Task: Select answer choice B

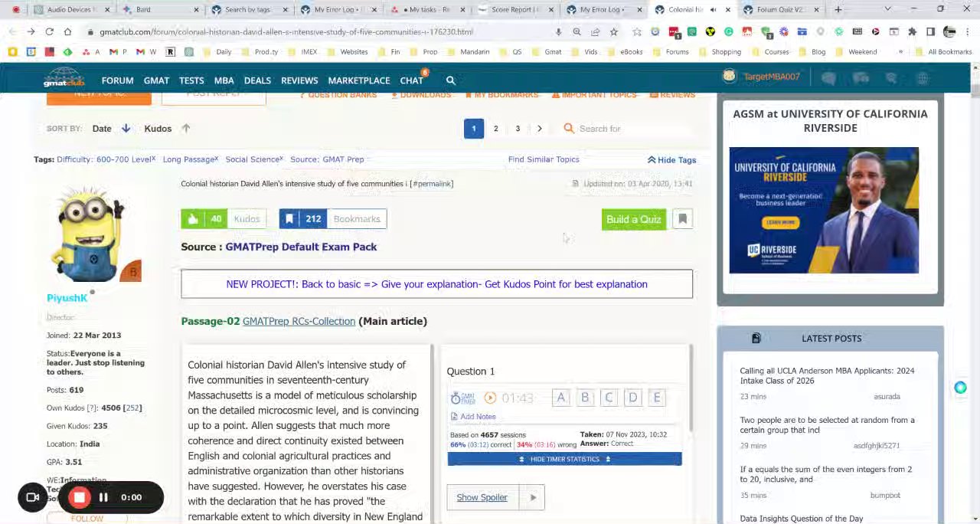Action: point(585,398)
